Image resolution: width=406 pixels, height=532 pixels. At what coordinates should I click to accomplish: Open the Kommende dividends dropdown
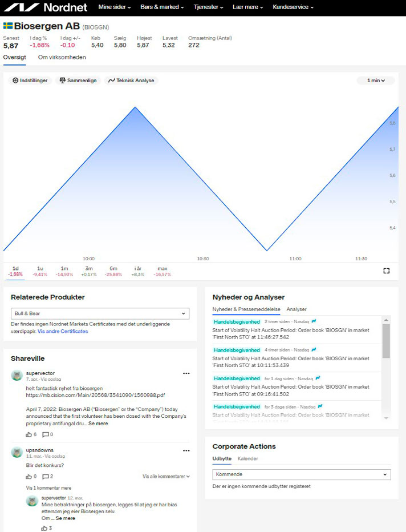(x=301, y=474)
